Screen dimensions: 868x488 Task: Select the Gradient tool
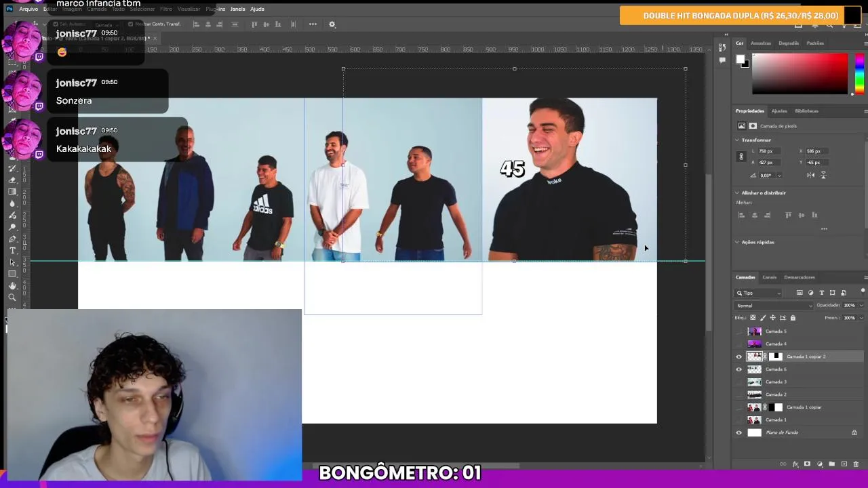[12, 191]
